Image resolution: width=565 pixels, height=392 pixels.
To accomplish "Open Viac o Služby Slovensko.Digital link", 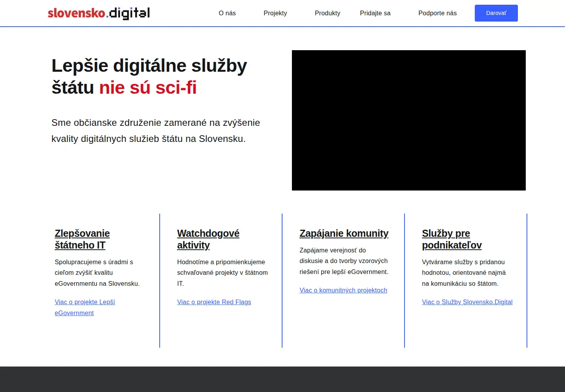I will [467, 302].
